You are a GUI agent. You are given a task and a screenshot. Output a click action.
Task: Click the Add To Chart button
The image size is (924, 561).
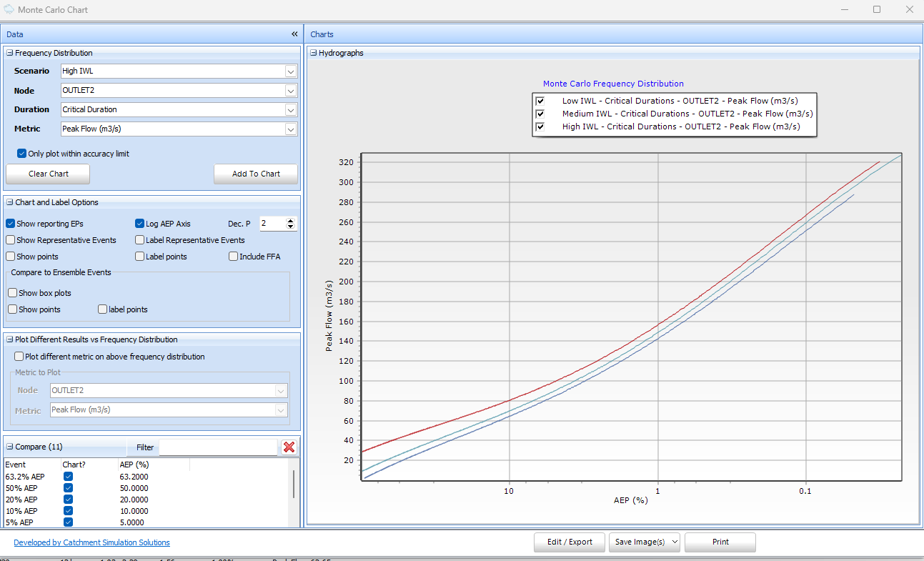click(255, 174)
